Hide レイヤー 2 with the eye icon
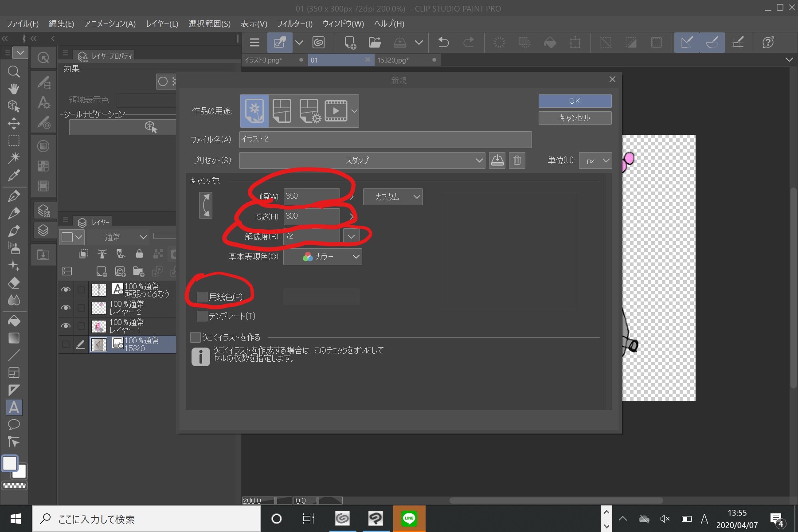 (66, 308)
